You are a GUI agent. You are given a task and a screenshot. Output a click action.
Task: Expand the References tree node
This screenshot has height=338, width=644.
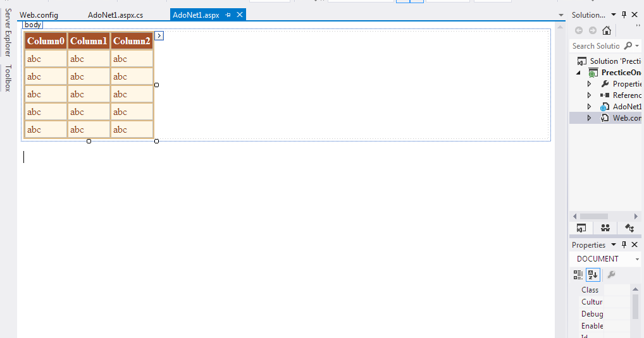tap(589, 95)
